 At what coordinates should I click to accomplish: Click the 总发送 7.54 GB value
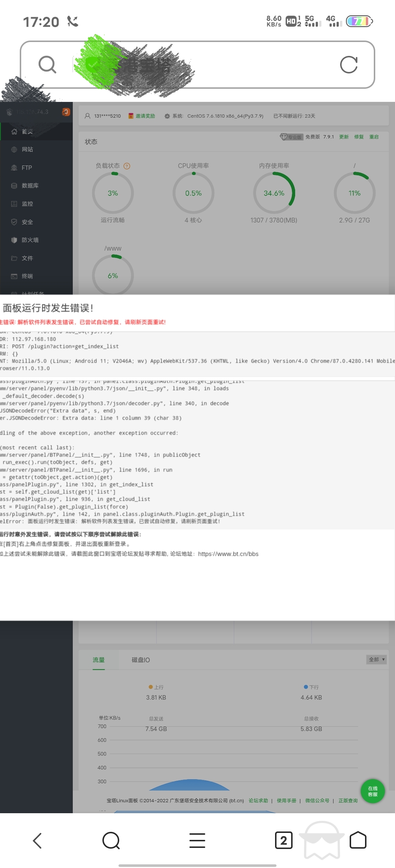[156, 729]
